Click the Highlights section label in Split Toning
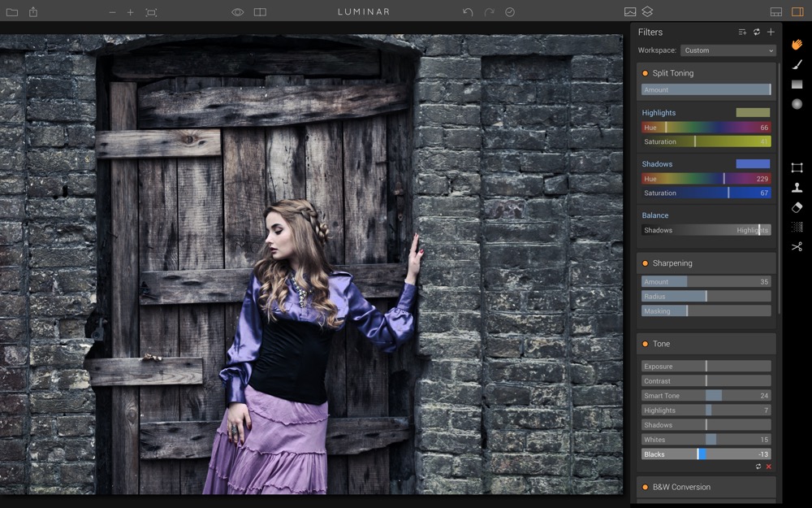The height and width of the screenshot is (508, 812). pyautogui.click(x=659, y=113)
